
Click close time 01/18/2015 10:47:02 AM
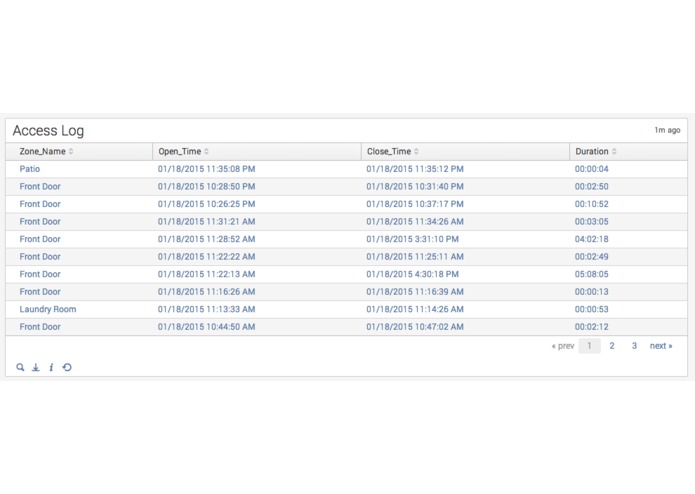415,327
